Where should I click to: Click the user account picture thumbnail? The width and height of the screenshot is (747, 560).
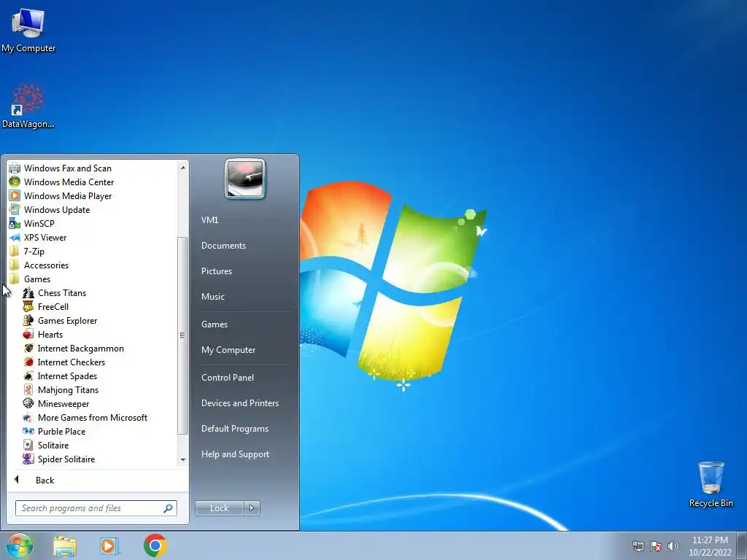(245, 179)
